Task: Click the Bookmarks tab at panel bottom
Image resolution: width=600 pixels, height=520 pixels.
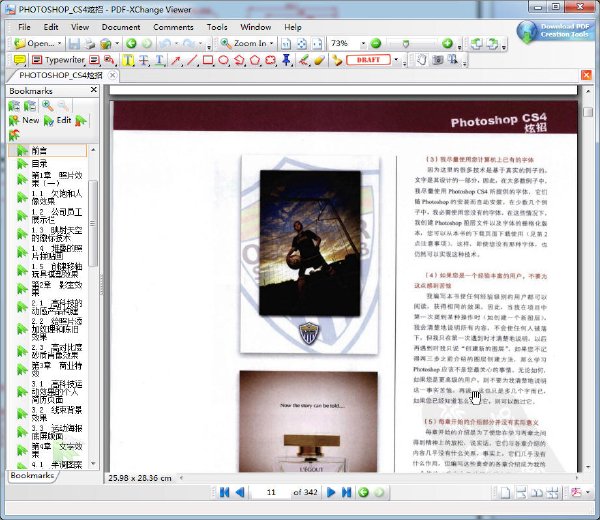Action: (x=33, y=476)
